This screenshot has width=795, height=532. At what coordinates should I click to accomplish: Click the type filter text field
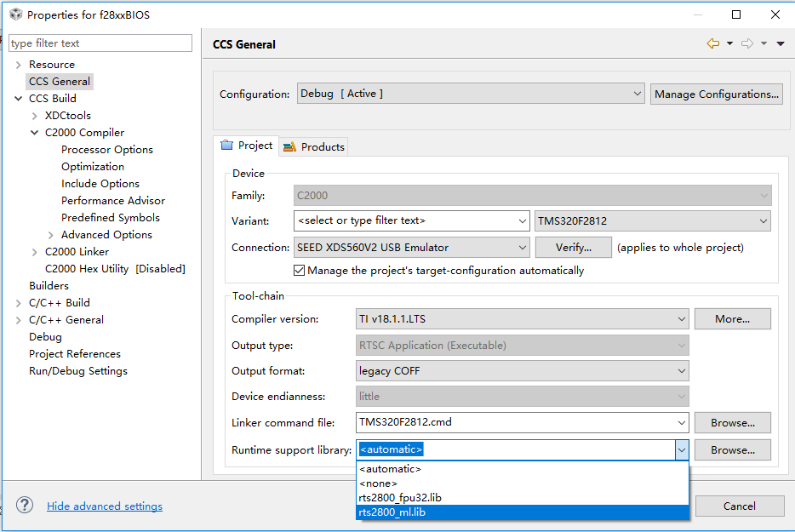100,43
